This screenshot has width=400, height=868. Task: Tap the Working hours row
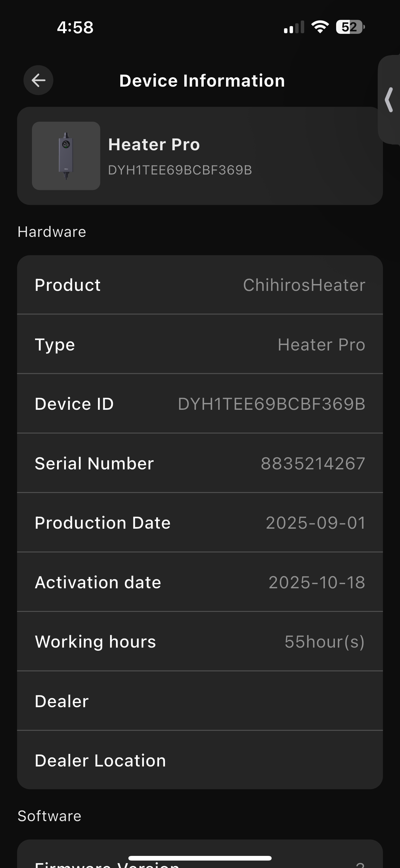point(200,642)
